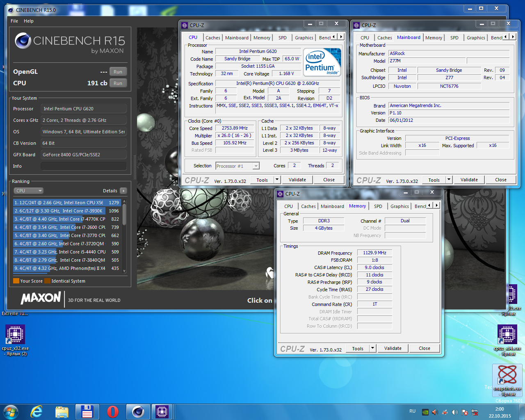Image resolution: width=525 pixels, height=420 pixels.
Task: Open the Processor #1 selection dropdown
Action: [237, 166]
